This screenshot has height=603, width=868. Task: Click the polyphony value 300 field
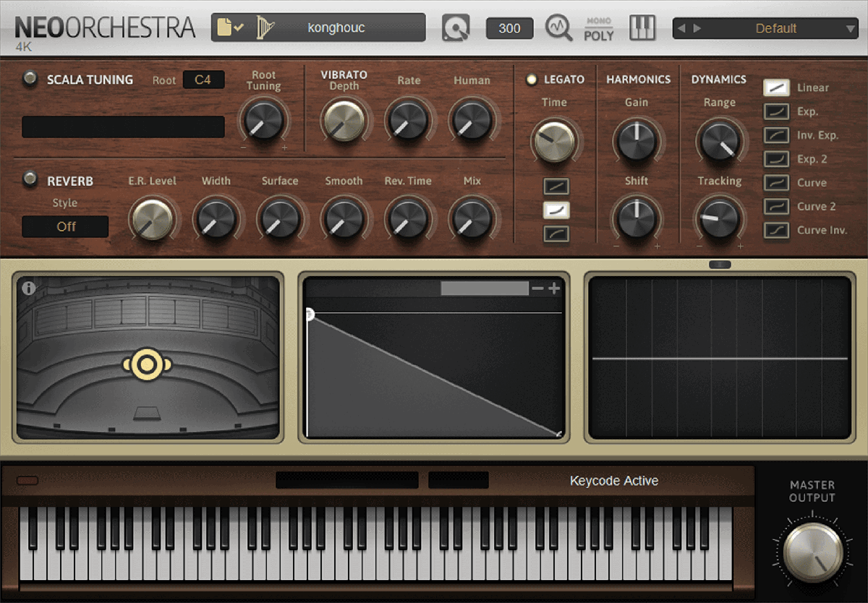(509, 29)
